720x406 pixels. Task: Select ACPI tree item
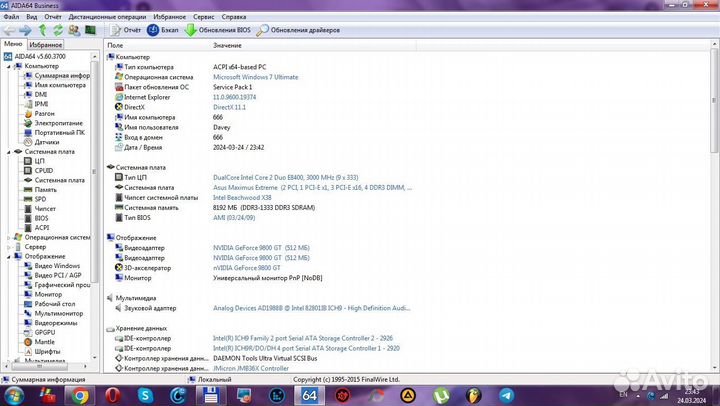pos(36,228)
